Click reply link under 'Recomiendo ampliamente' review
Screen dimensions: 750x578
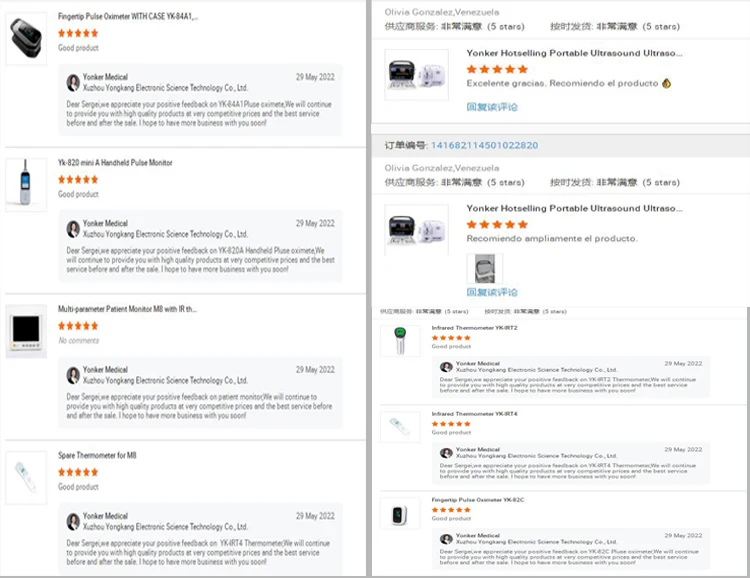coord(492,292)
